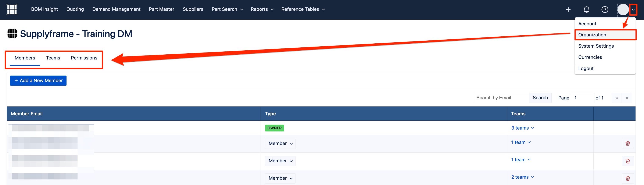Select Account from user menu

click(x=587, y=24)
